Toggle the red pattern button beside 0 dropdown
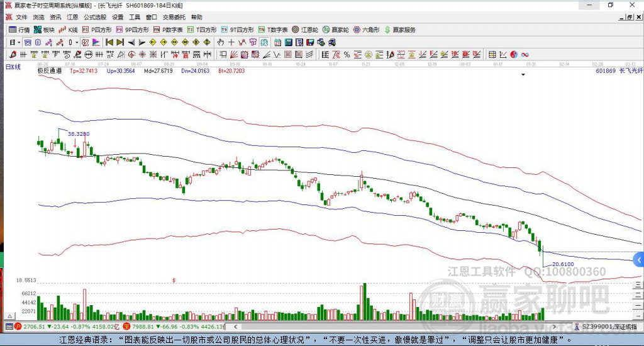This screenshot has width=644, height=346. (85, 42)
